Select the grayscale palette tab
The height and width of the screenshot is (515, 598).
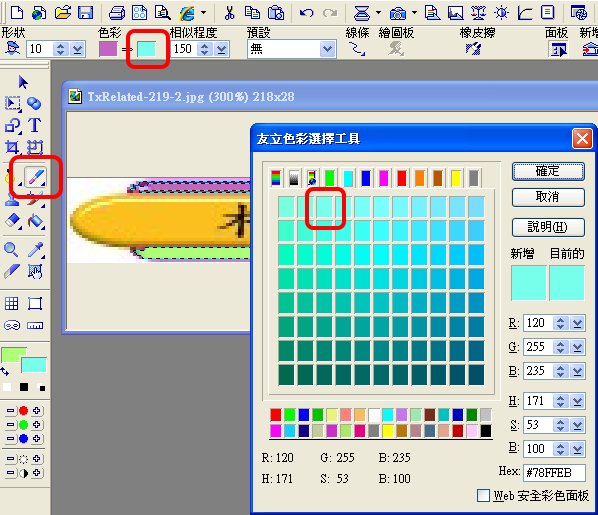[294, 178]
